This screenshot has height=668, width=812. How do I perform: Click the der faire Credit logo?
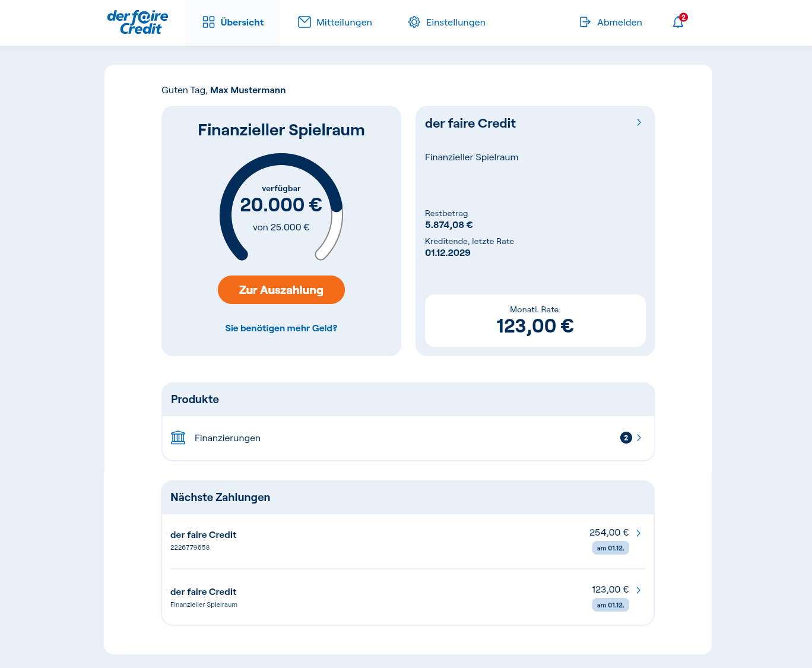coord(138,22)
